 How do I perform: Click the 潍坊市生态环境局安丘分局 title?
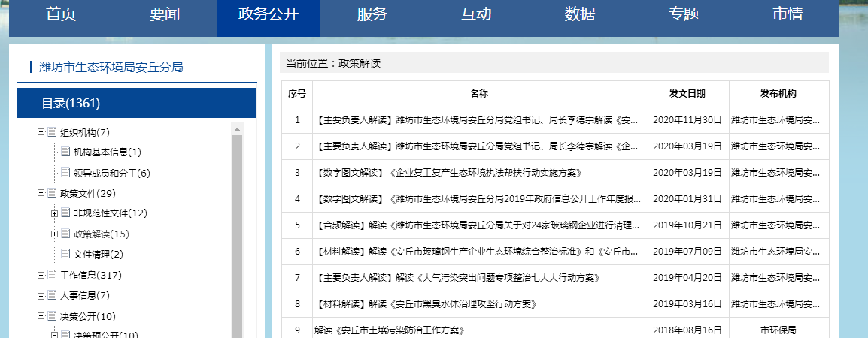(111, 68)
